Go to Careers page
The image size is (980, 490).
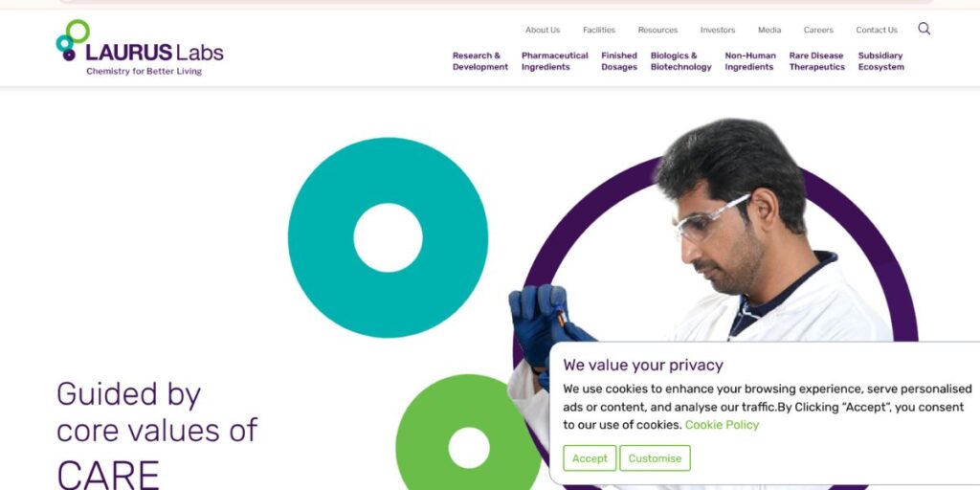(818, 30)
